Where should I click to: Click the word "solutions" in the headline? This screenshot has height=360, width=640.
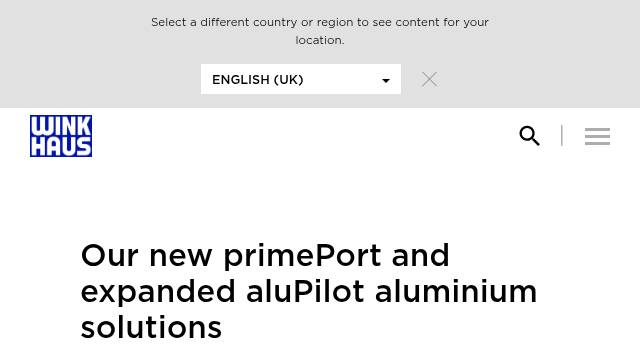pyautogui.click(x=151, y=328)
